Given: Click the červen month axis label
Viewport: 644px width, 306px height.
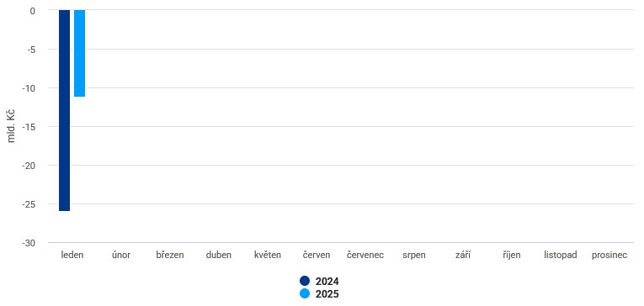Looking at the screenshot, I should [317, 255].
